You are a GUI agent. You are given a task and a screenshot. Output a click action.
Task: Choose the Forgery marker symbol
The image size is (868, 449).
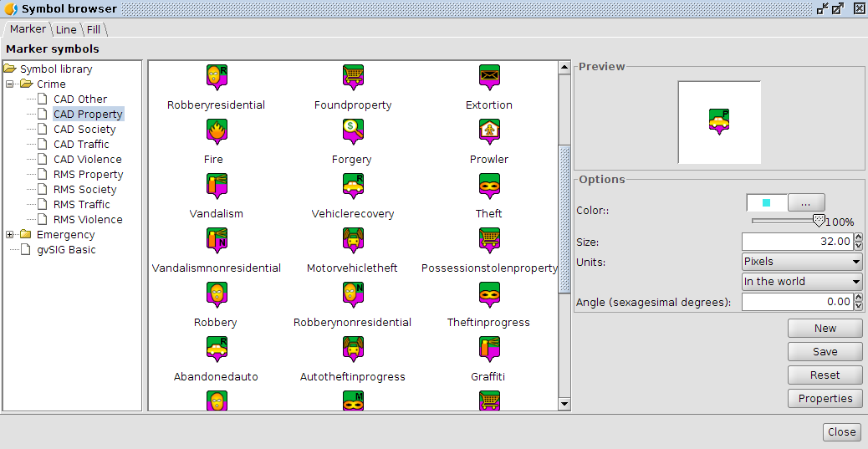pos(352,132)
